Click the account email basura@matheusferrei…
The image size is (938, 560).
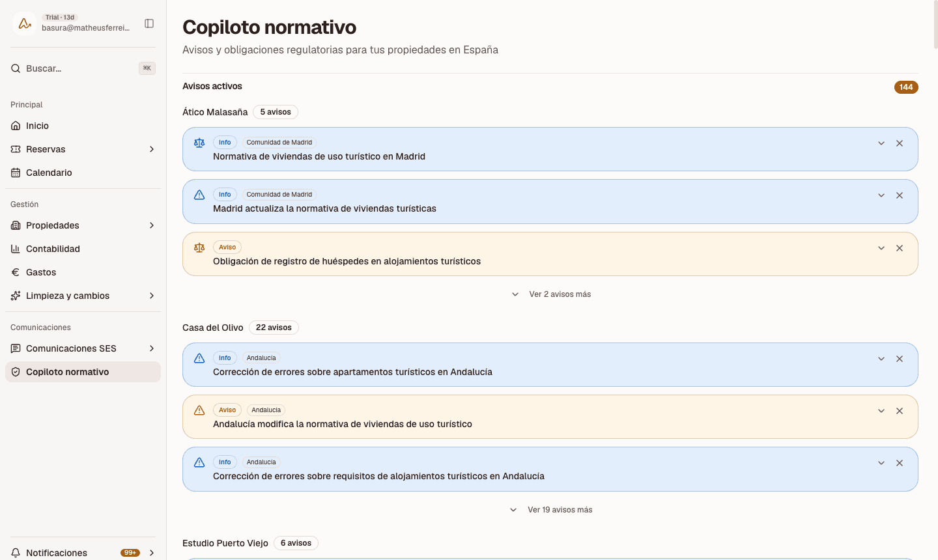click(x=86, y=28)
